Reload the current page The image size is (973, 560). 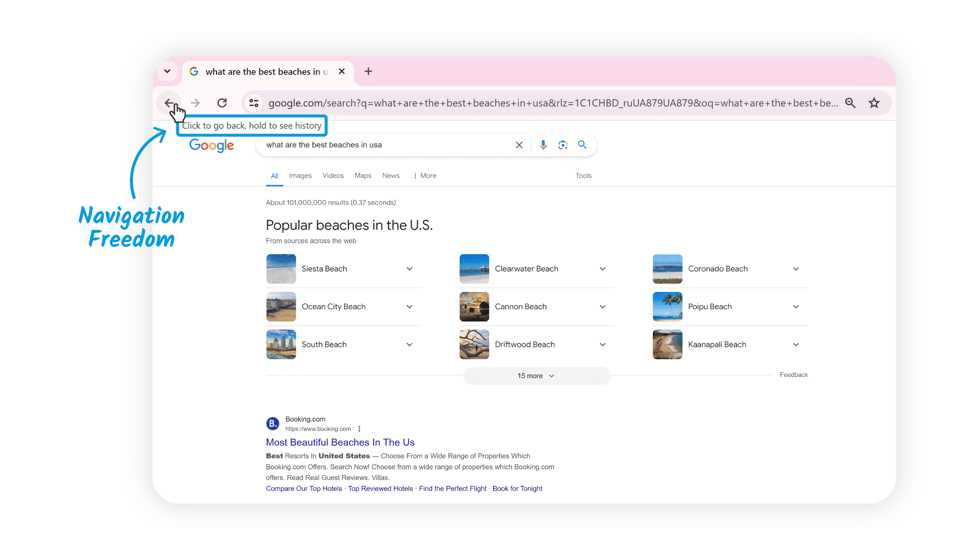point(222,103)
